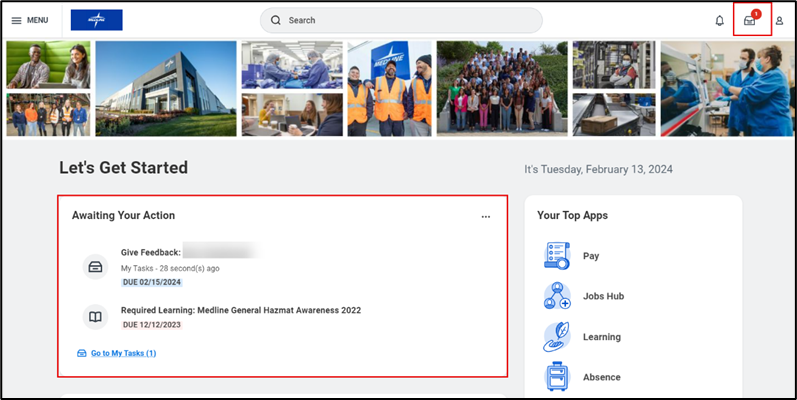Click the Required Learning book icon

(x=95, y=317)
